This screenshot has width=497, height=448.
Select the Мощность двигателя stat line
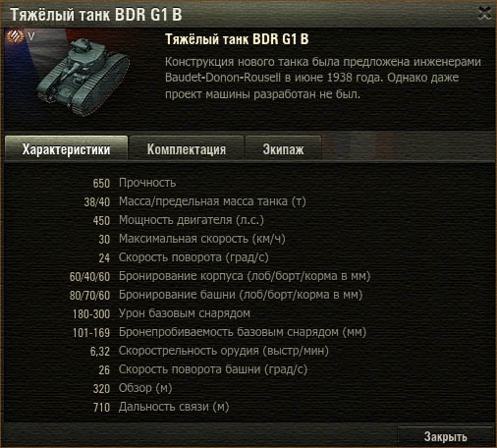(x=178, y=220)
